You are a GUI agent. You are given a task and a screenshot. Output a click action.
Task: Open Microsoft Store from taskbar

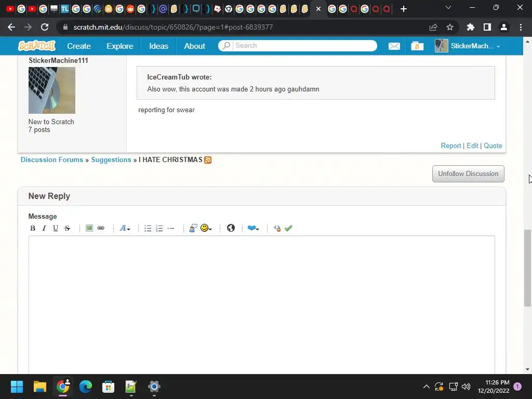click(x=108, y=387)
